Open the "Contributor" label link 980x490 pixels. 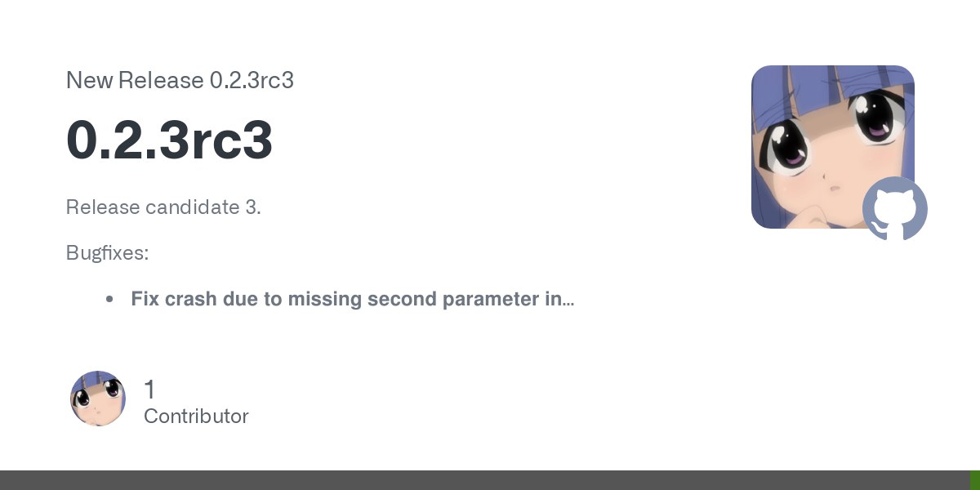pyautogui.click(x=196, y=416)
